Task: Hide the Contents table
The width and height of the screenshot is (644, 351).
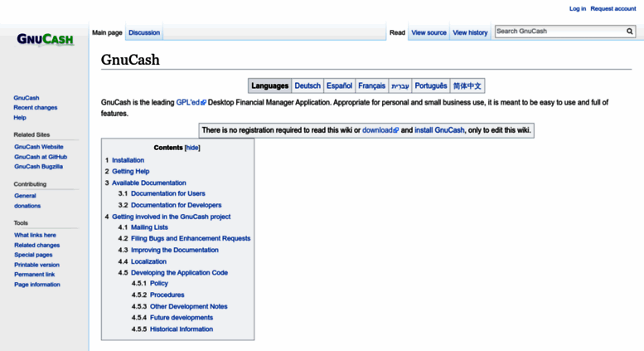Action: pos(192,148)
